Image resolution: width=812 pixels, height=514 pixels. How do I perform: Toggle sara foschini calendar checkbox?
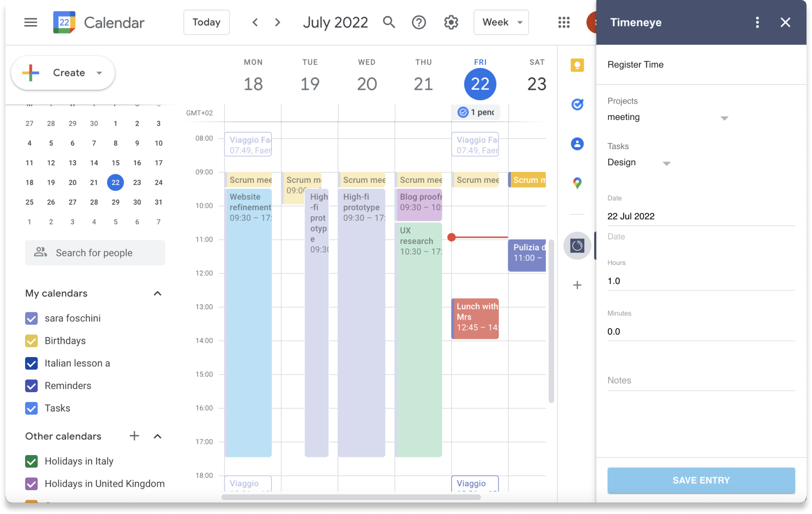[31, 318]
